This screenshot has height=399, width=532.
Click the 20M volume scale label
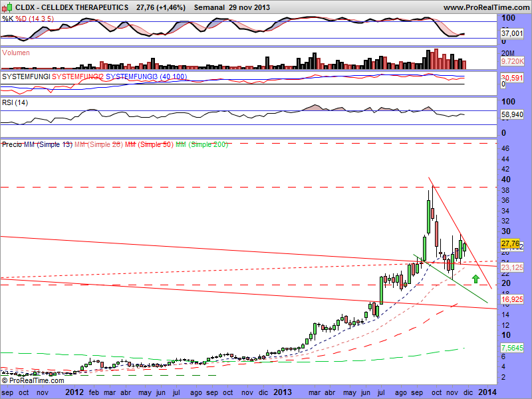coord(508,53)
